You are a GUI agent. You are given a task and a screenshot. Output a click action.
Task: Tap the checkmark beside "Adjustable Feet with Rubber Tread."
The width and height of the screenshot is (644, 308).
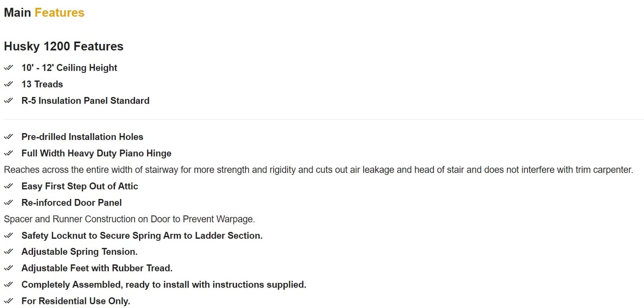[8, 269]
